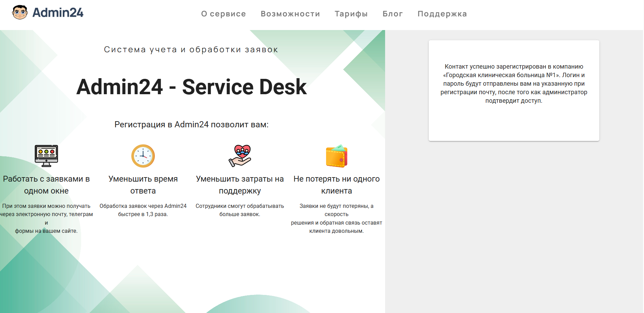Click the yellow wallet icon

[337, 156]
